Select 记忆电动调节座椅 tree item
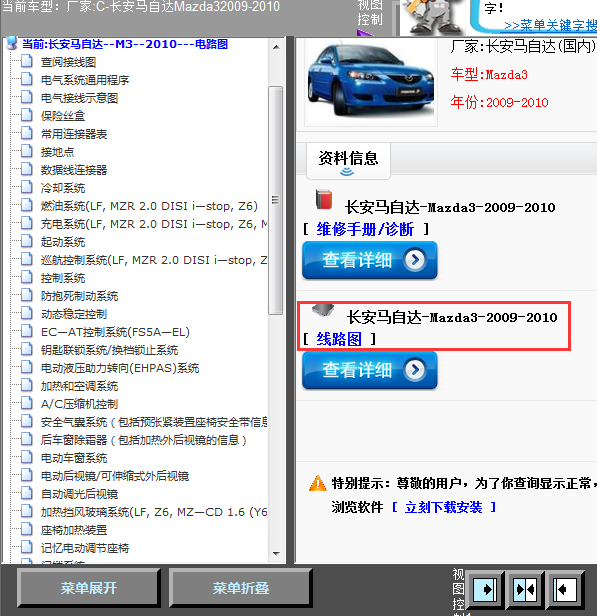Screen dimensions: 597x616 85,548
